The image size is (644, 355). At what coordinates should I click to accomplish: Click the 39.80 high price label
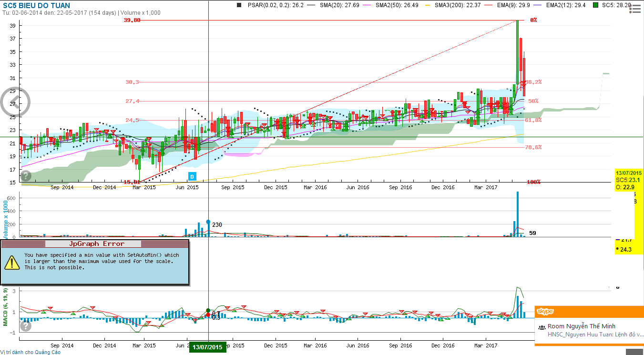coord(132,20)
